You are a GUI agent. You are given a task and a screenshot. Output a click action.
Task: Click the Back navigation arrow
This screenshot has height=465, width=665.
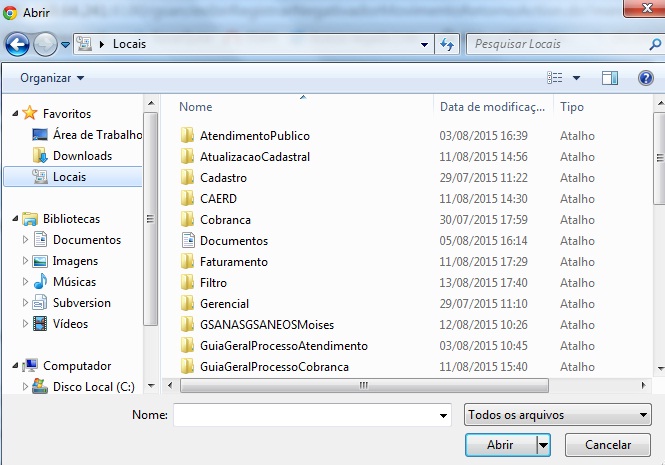pyautogui.click(x=17, y=44)
